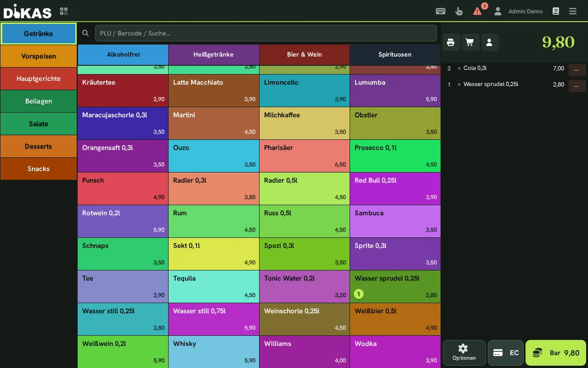
Task: Click the touch pointer icon in header
Action: [x=459, y=11]
